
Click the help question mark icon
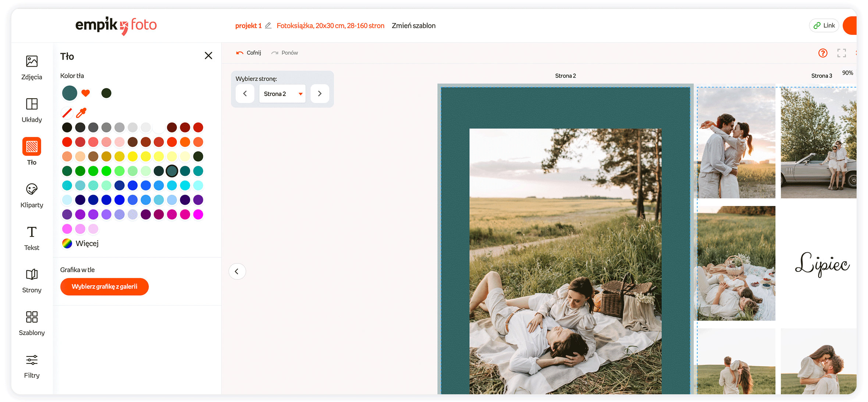coord(823,53)
